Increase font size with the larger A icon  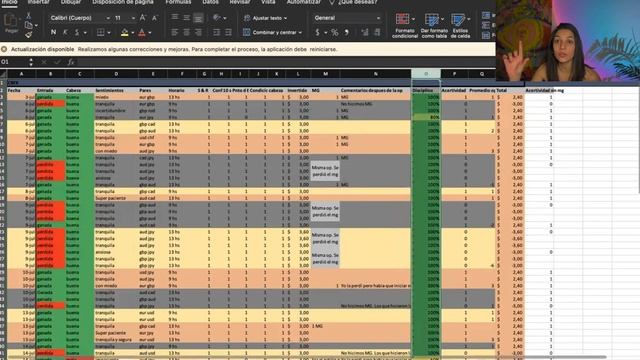tap(142, 18)
